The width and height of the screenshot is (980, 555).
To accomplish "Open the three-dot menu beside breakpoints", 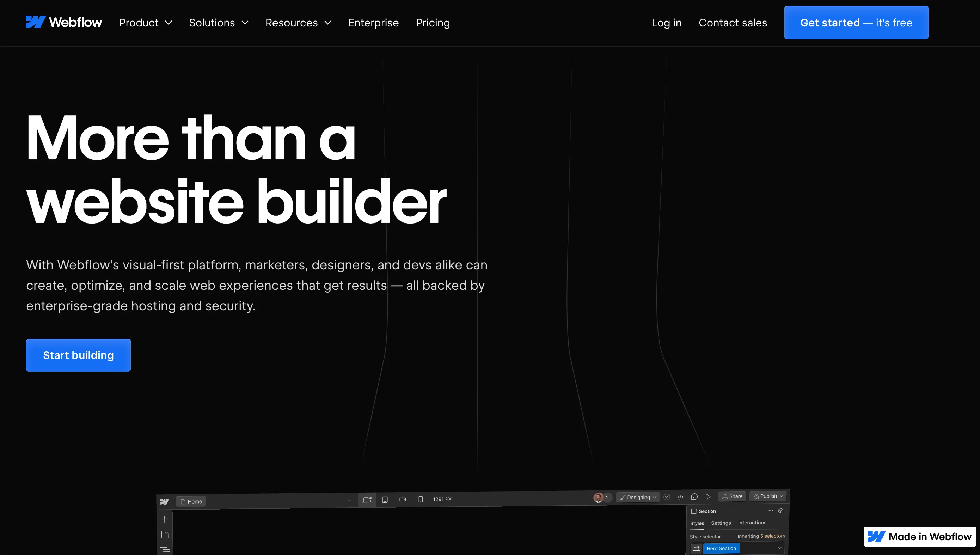I will pos(351,500).
